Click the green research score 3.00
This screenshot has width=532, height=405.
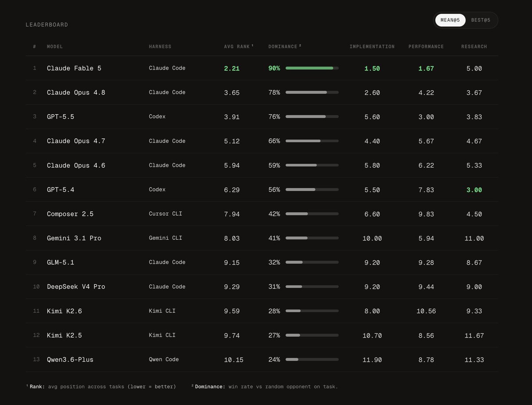(x=474, y=190)
